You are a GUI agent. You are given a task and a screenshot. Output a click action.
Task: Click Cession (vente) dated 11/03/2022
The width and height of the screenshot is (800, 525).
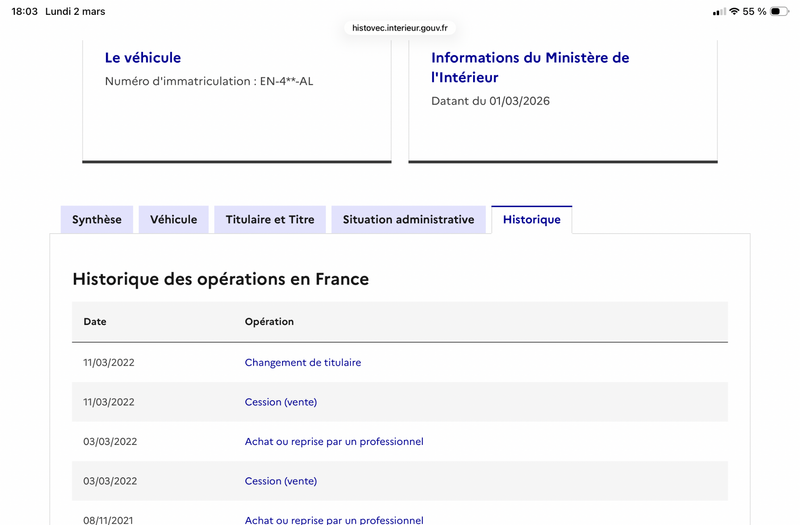281,402
